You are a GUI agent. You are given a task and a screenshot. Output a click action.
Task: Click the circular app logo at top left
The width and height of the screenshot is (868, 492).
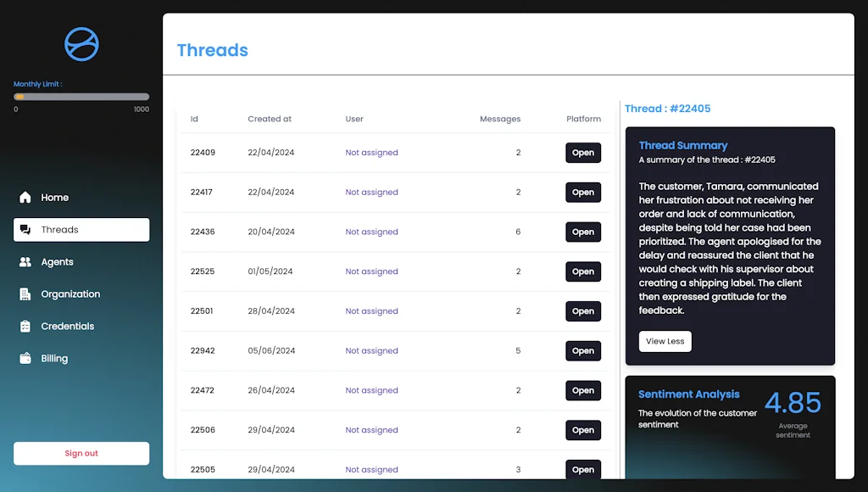[81, 44]
